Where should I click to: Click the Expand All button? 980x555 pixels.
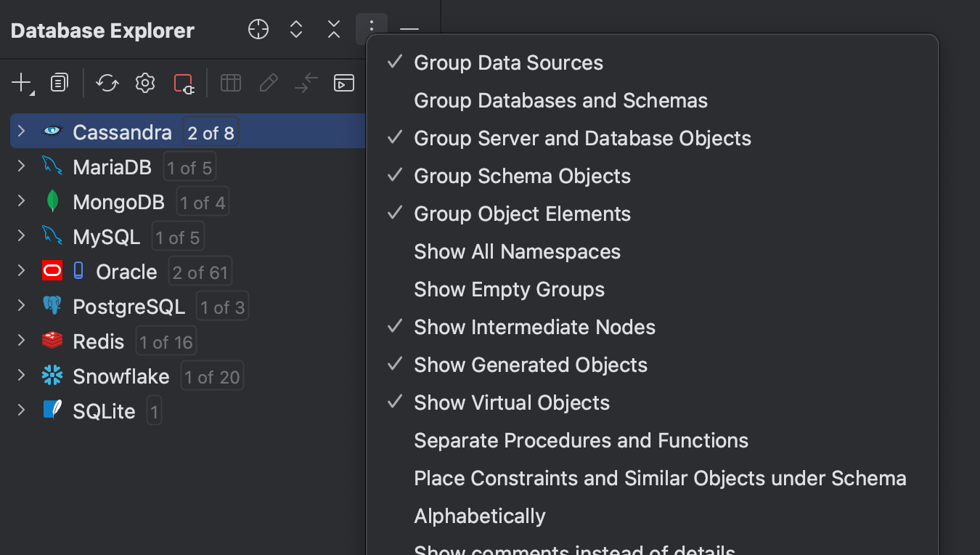tap(296, 29)
